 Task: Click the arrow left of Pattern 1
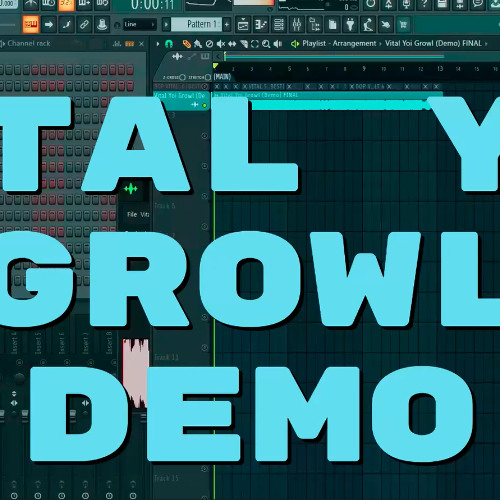pyautogui.click(x=166, y=24)
